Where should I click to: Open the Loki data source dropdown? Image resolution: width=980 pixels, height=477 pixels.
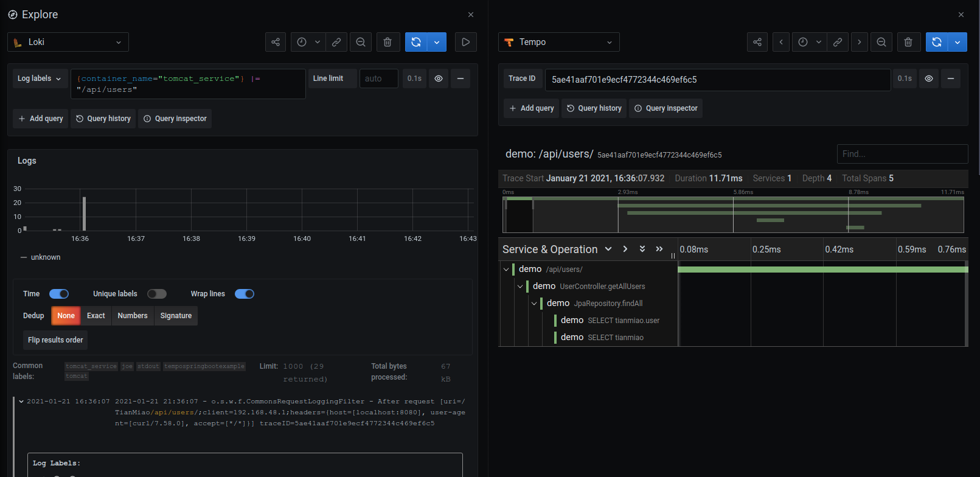point(68,42)
